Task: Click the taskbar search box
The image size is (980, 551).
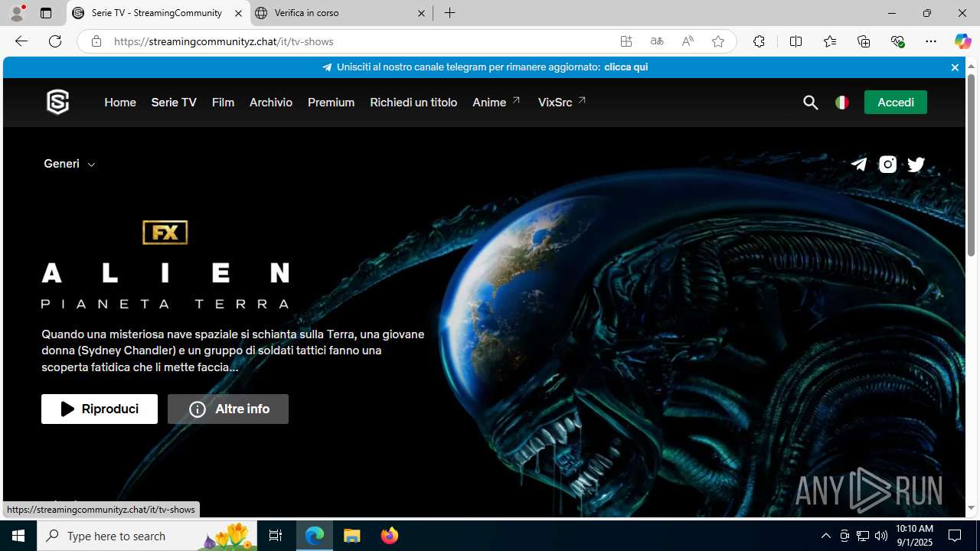Action: click(147, 536)
